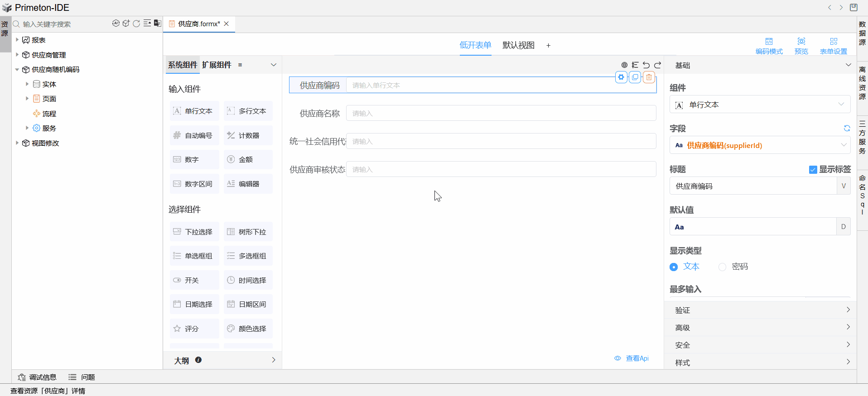Switch to 编码模式 code mode

pyautogui.click(x=769, y=46)
